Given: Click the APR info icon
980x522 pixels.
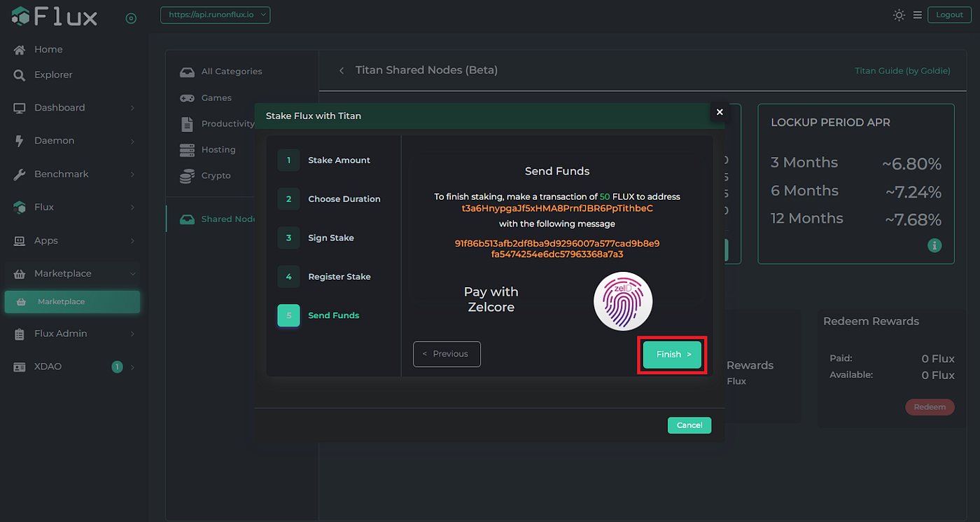Looking at the screenshot, I should (934, 245).
